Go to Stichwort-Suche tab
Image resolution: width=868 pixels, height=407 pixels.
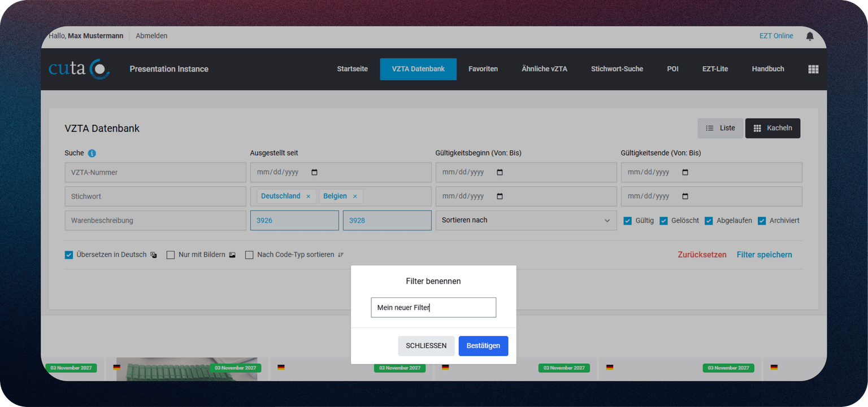(x=617, y=69)
